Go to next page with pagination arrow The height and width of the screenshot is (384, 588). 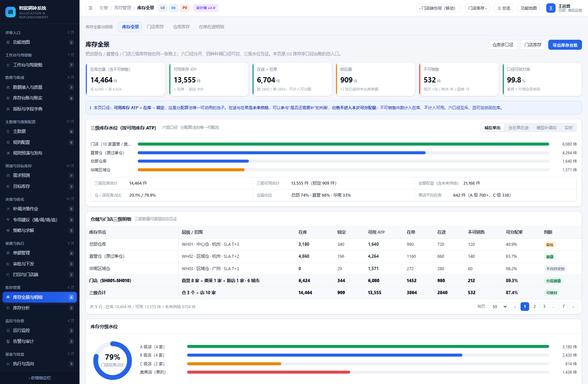[573, 307]
